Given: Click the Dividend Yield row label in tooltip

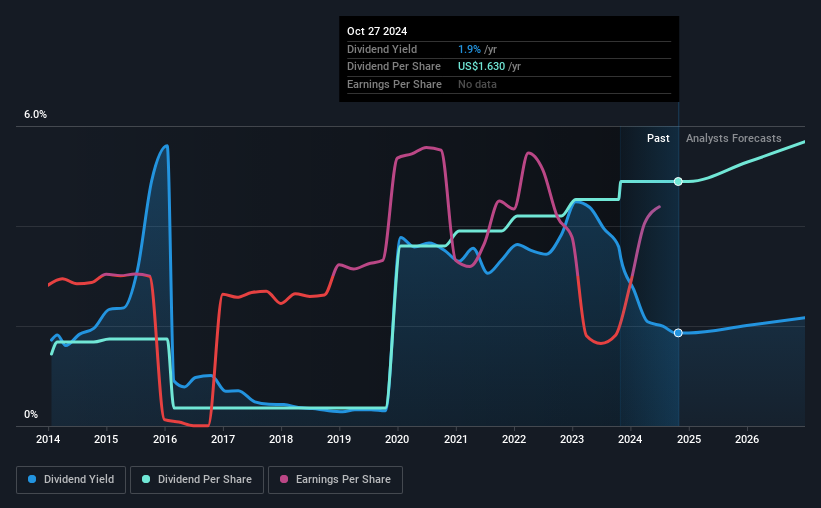Looking at the screenshot, I should pyautogui.click(x=382, y=49).
